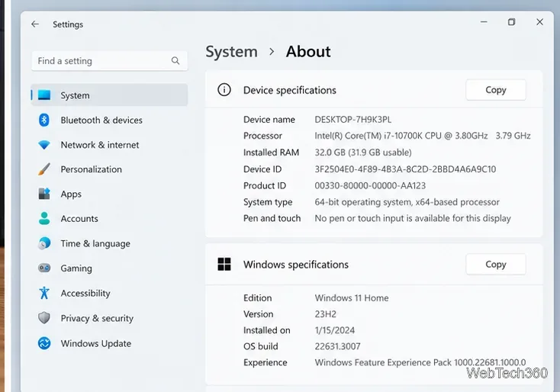Select Product ID 00330-80000-00000-AA123
Image resolution: width=560 pixels, height=392 pixels.
coord(370,185)
